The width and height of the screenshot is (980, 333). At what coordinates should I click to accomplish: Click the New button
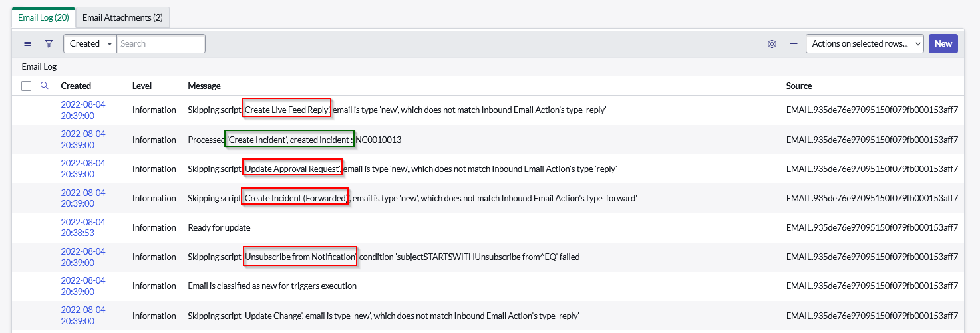(x=943, y=44)
